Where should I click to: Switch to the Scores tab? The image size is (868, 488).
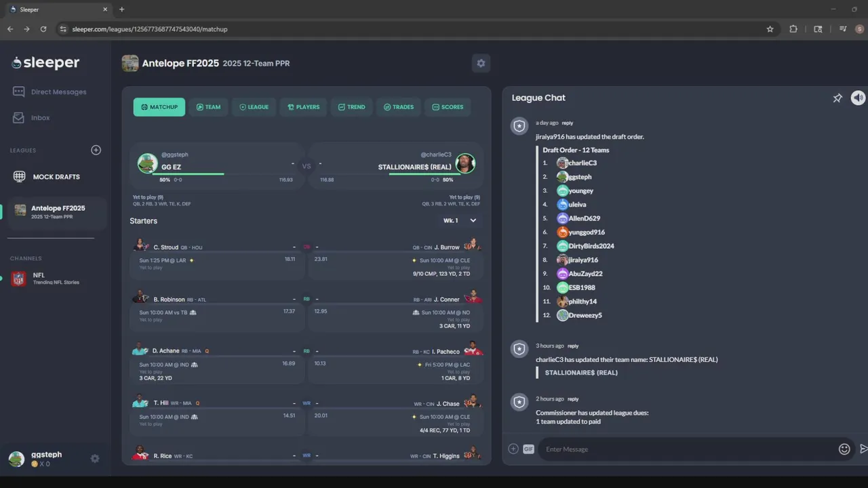(448, 107)
